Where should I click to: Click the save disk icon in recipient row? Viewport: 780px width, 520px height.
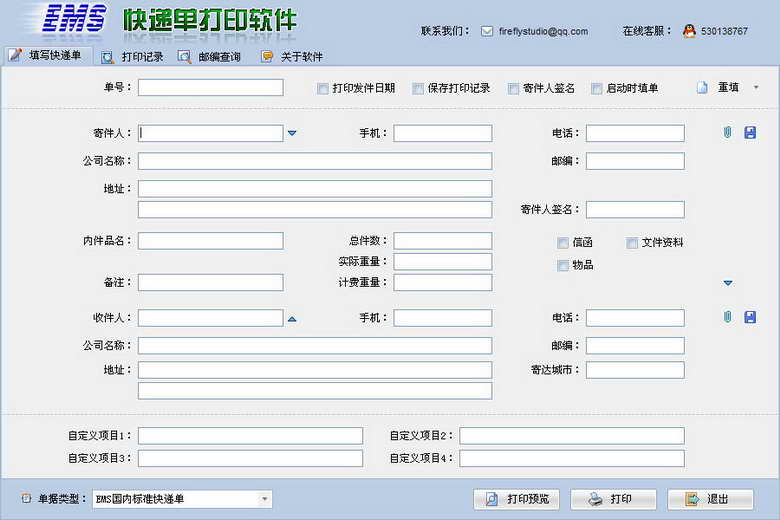coord(750,317)
